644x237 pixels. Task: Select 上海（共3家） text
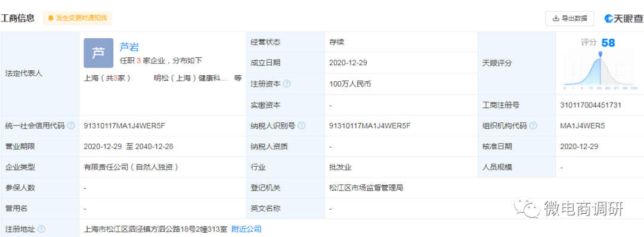click(x=107, y=78)
